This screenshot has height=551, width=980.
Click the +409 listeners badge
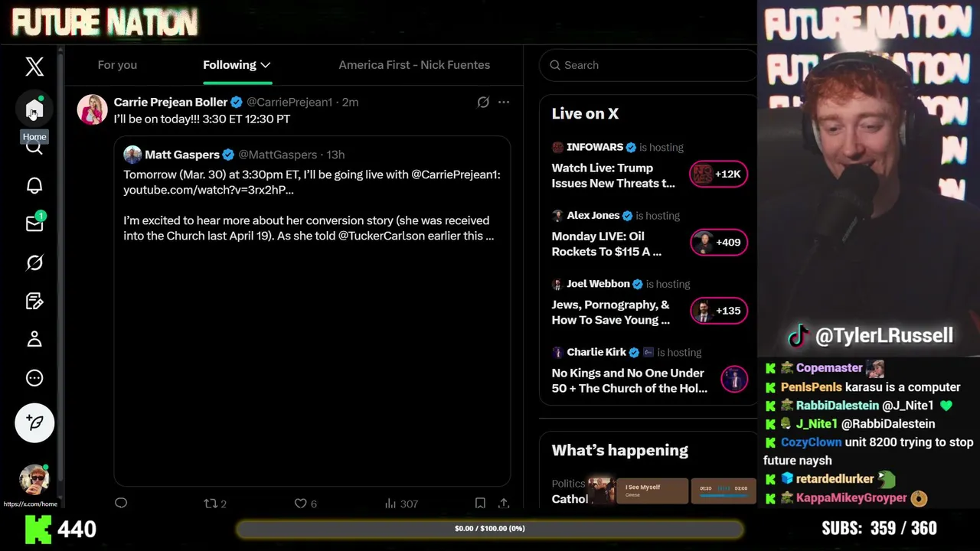[x=718, y=243]
